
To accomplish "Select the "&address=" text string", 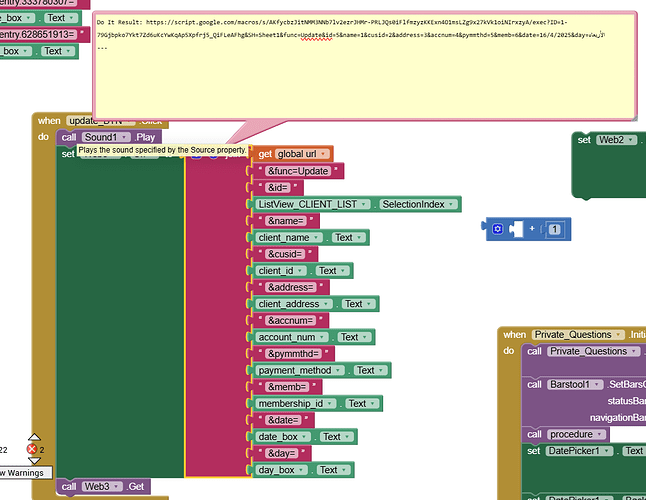I will pyautogui.click(x=290, y=287).
